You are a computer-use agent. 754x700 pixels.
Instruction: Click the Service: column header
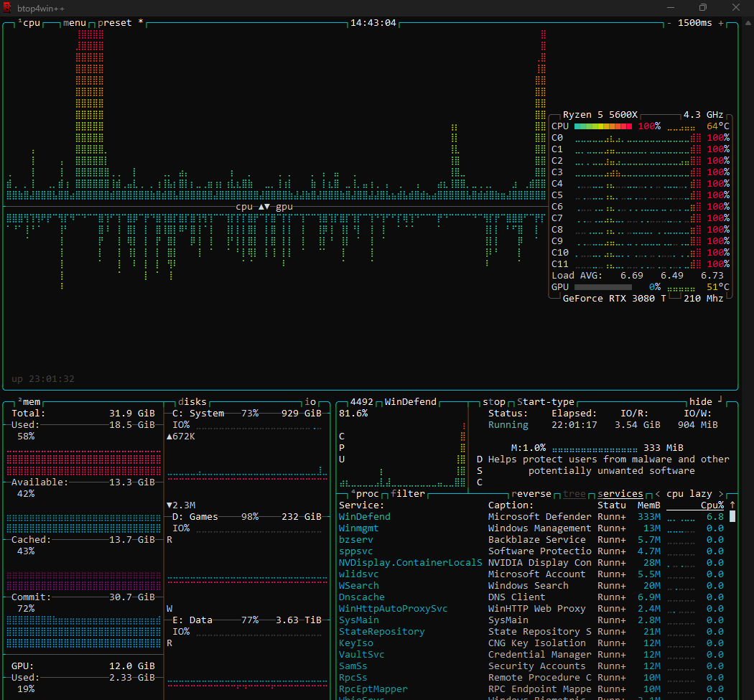click(x=362, y=505)
